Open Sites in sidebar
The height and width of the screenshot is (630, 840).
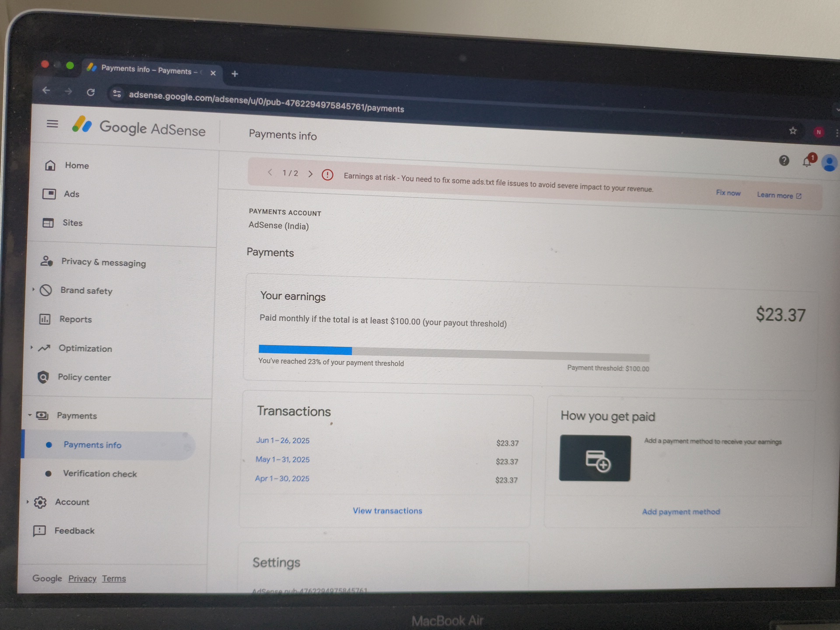(72, 223)
